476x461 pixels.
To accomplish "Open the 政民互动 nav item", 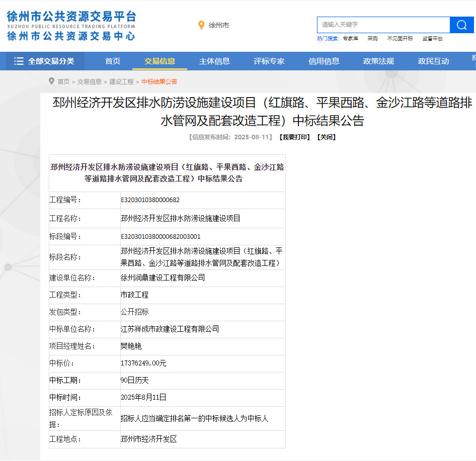I will [x=433, y=61].
